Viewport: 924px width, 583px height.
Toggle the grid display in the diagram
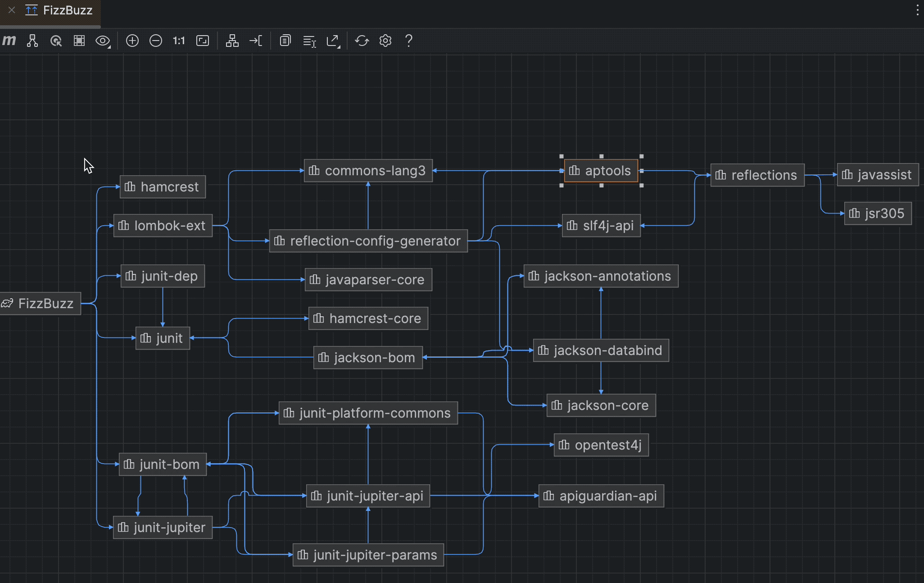click(79, 41)
